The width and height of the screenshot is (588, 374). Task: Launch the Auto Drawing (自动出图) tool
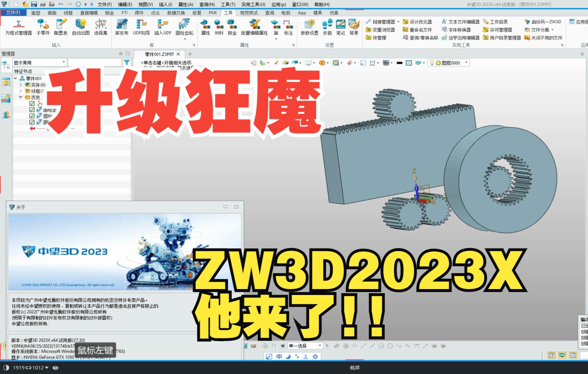click(81, 27)
